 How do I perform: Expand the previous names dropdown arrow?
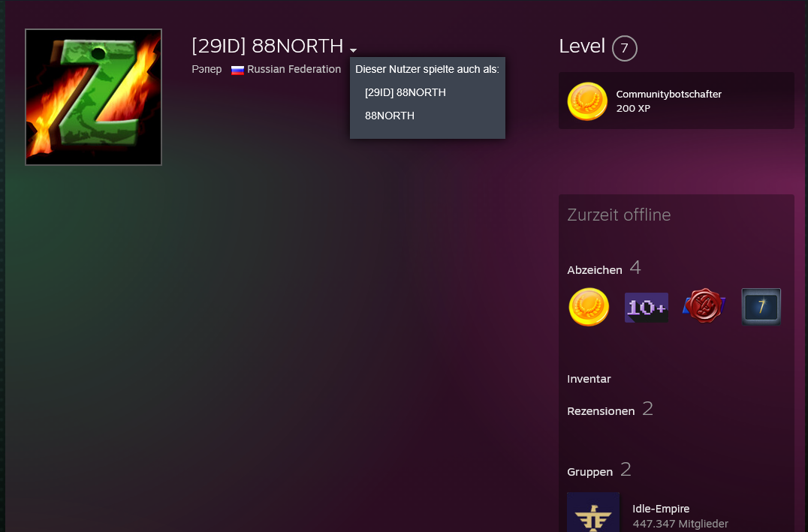click(x=353, y=50)
